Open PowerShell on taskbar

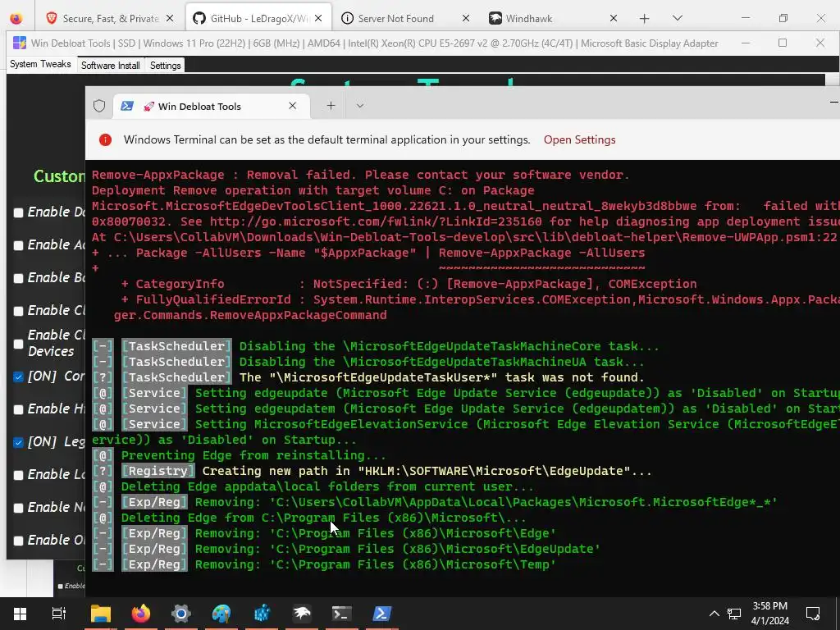[x=382, y=614]
